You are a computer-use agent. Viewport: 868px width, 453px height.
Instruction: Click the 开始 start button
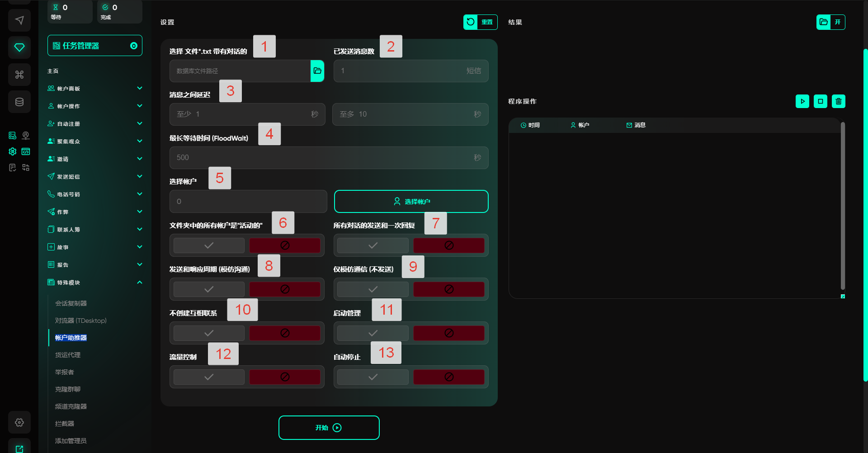(329, 428)
